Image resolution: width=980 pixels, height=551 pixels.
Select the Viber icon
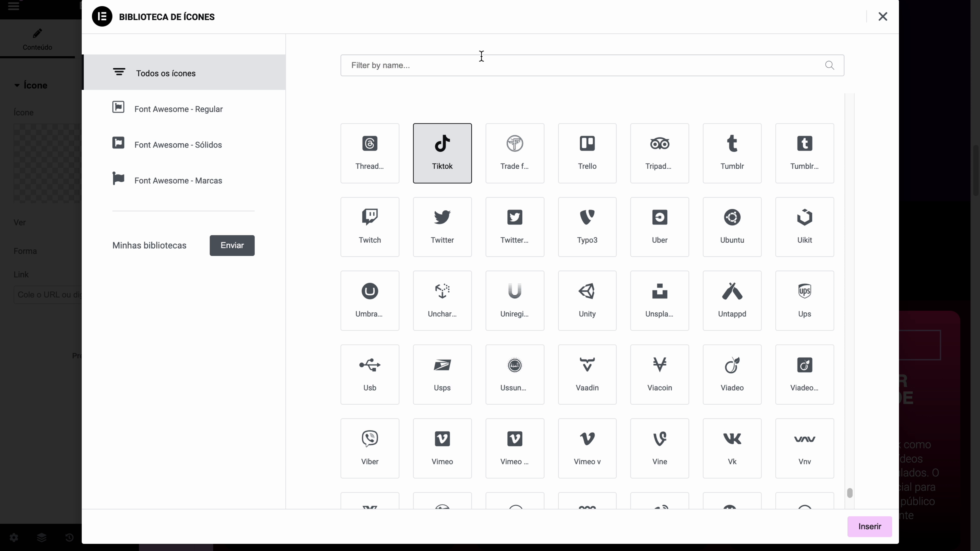[369, 448]
